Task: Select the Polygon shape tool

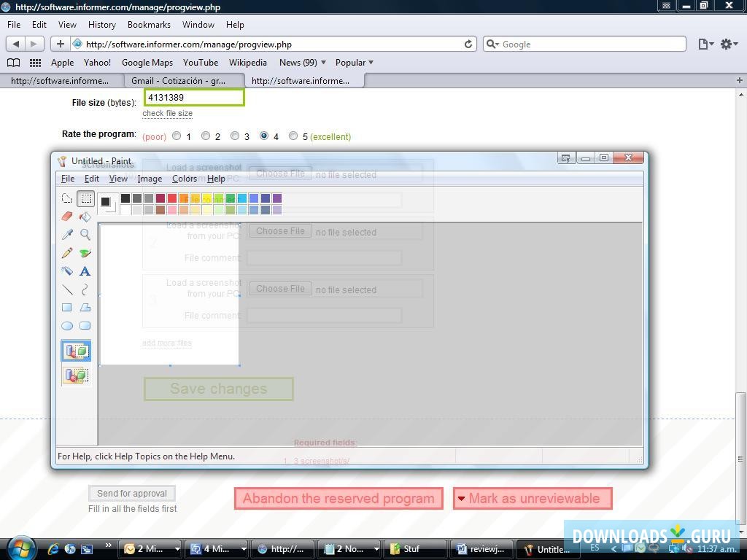Action: tap(85, 308)
